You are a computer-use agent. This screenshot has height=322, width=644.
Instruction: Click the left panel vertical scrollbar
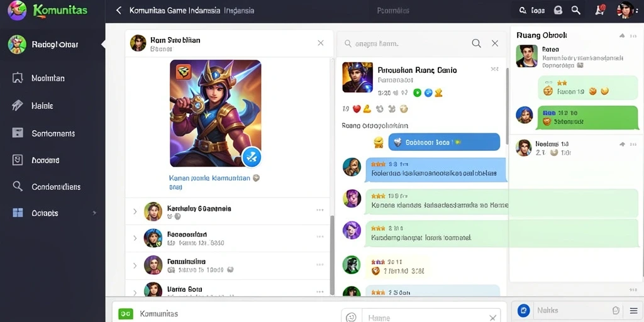(x=332, y=254)
